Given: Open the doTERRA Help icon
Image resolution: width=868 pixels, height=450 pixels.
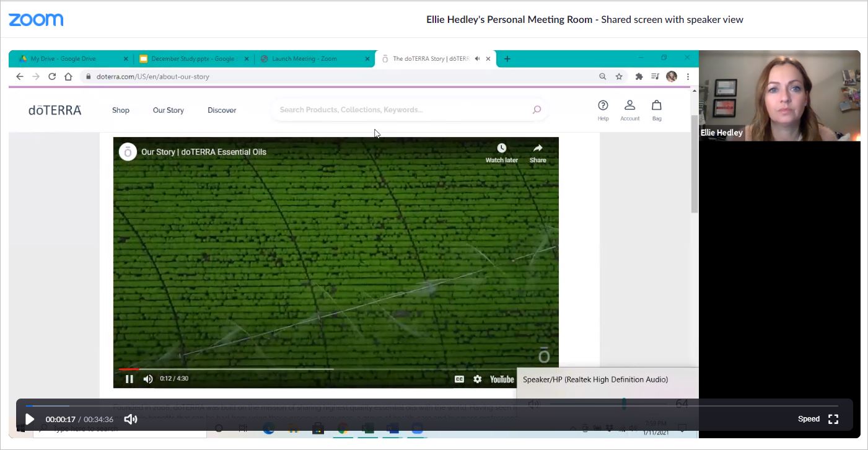Looking at the screenshot, I should [x=603, y=105].
